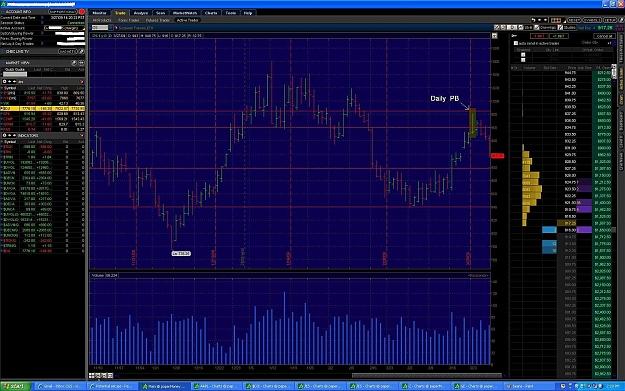This screenshot has width=625, height=391.
Task: Toggle the second Enabled checkbox in template rows
Action: [523, 60]
